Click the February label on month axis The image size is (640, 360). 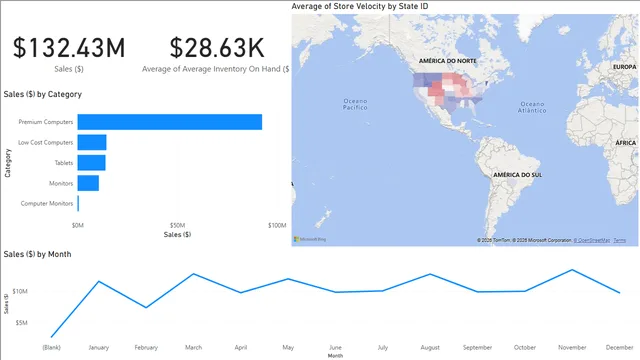click(x=146, y=348)
